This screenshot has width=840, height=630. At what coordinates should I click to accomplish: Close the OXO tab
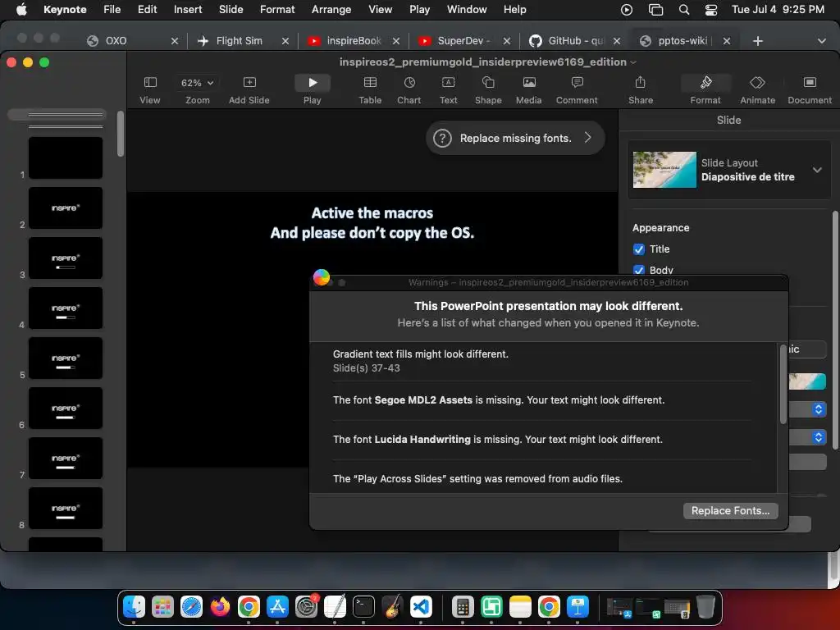175,41
